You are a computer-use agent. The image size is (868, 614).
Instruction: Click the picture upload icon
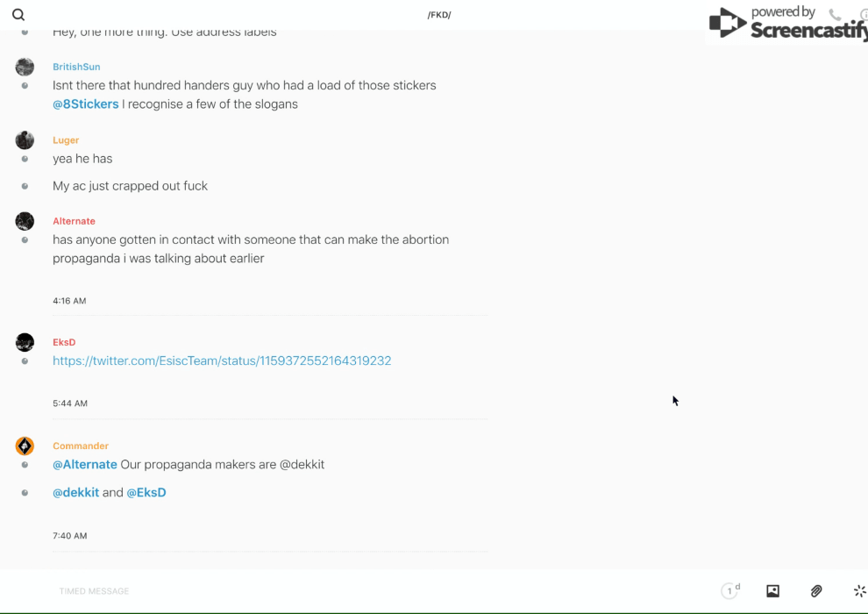772,591
